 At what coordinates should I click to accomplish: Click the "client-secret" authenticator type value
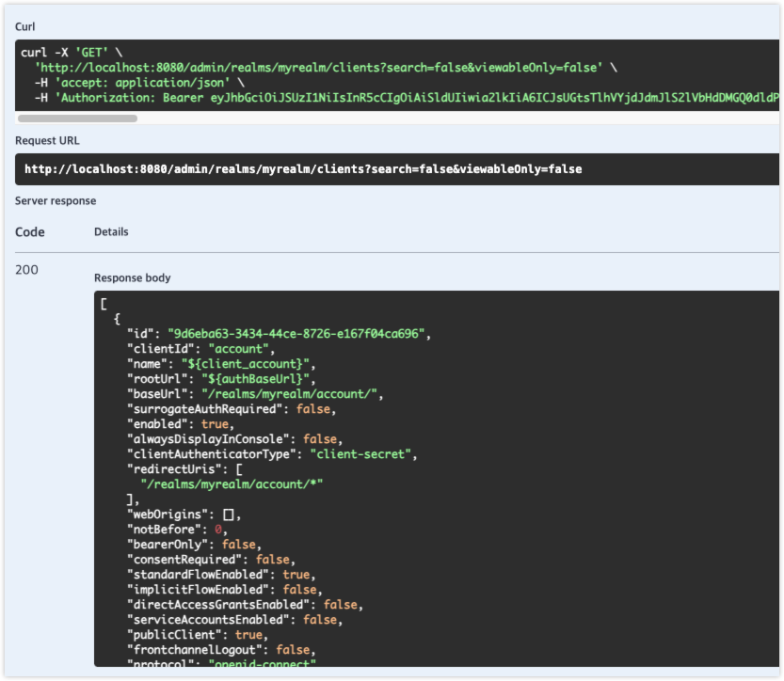(360, 454)
